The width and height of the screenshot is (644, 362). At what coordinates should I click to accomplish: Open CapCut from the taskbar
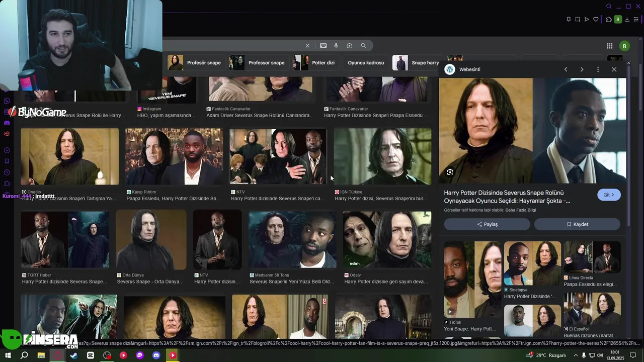click(x=91, y=355)
